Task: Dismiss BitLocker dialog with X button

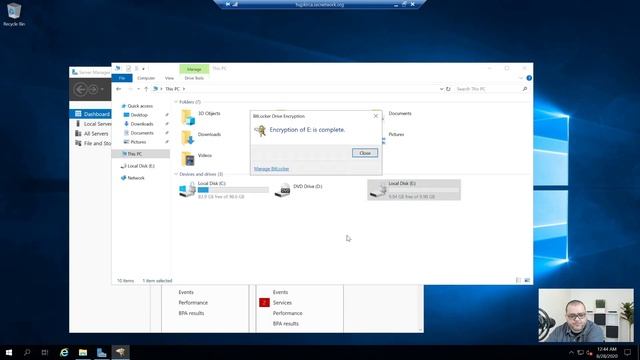Action: (x=376, y=116)
